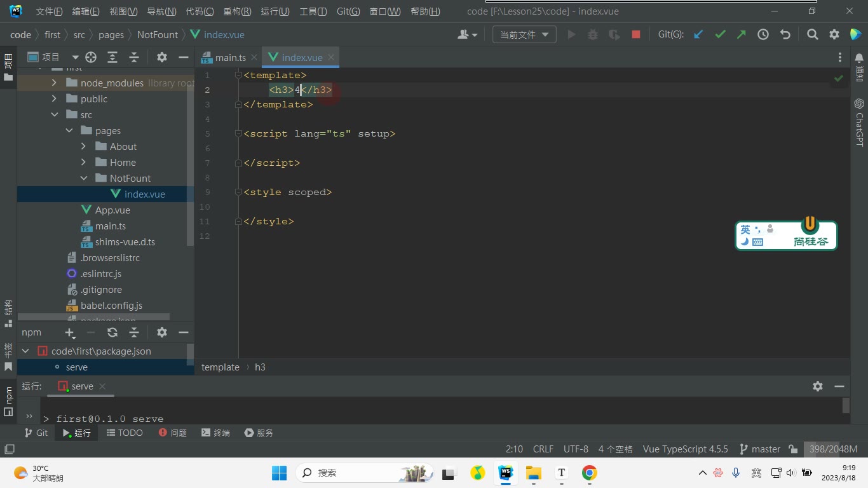Commit changes with green checkmark
Viewport: 868px width, 488px height.
pyautogui.click(x=720, y=35)
